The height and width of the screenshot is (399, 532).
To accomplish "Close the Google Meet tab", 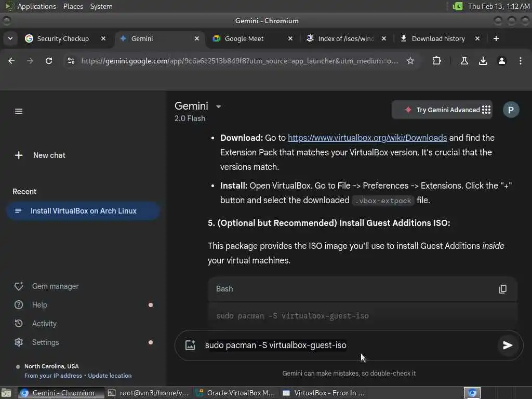I will click(x=290, y=38).
